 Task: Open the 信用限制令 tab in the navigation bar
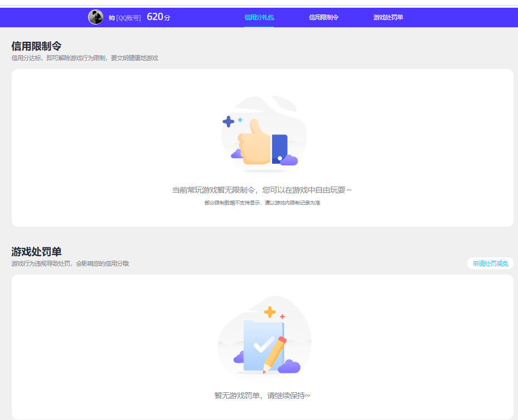324,17
